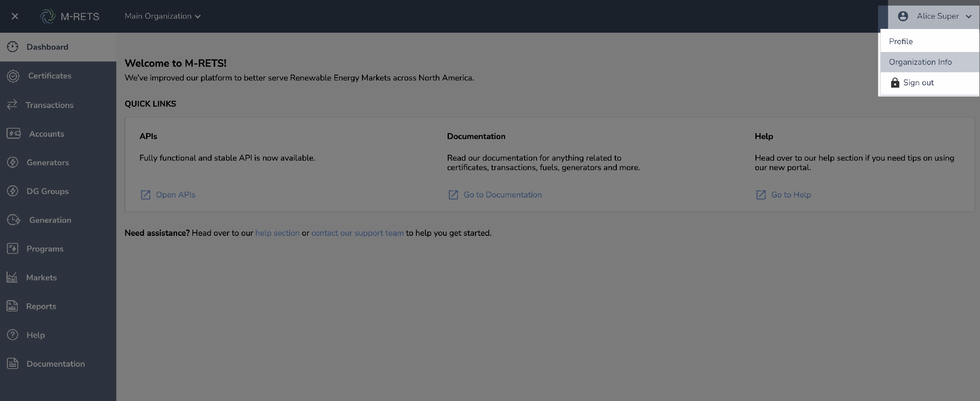The image size is (980, 401).
Task: Click the Transactions arrows icon
Action: (x=12, y=105)
